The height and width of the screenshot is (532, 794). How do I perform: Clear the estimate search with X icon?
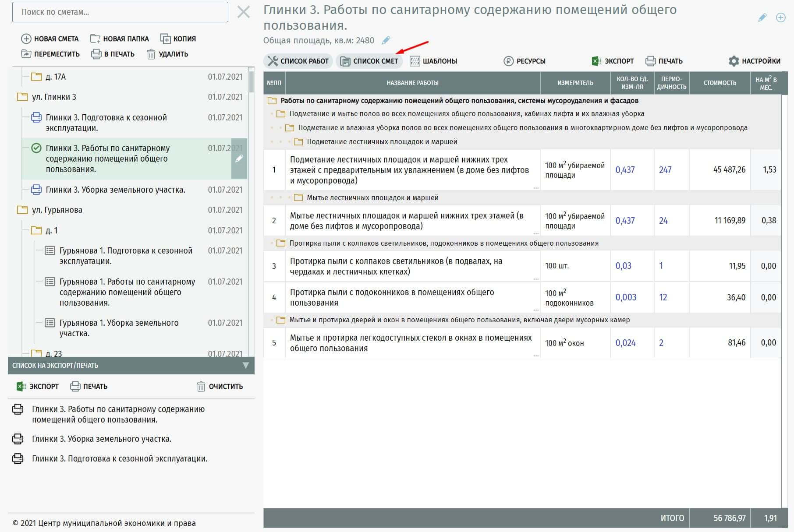243,12
